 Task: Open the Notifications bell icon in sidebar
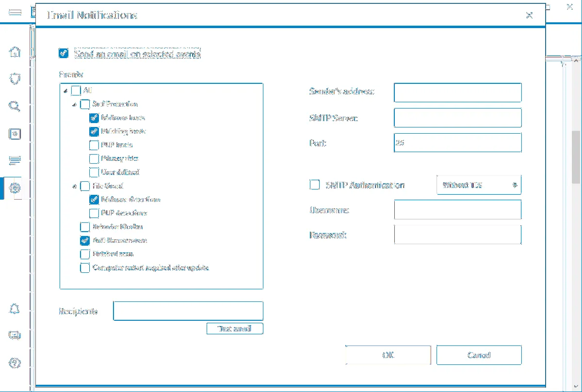(15, 308)
